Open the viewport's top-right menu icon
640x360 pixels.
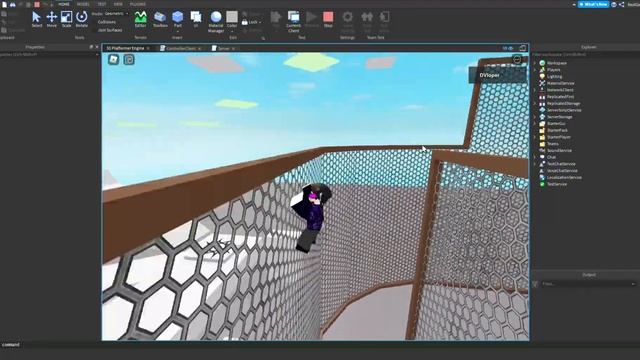point(517,60)
